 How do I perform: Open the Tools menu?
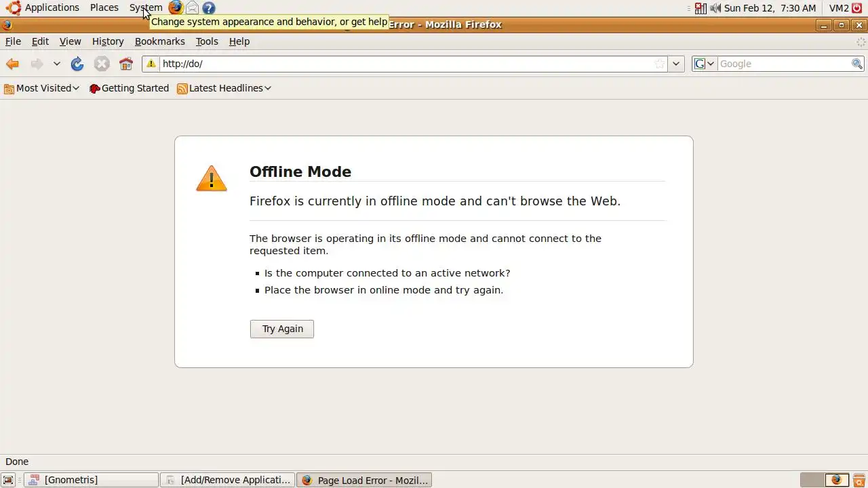click(207, 41)
